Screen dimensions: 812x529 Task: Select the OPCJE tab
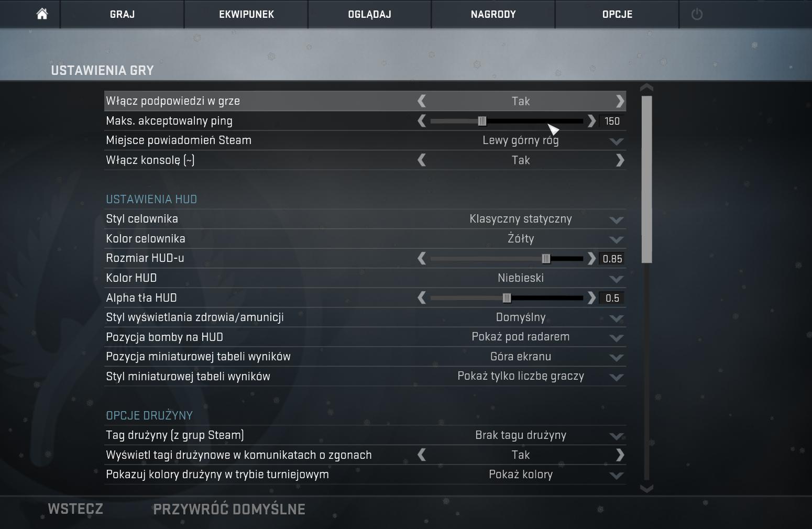point(617,14)
